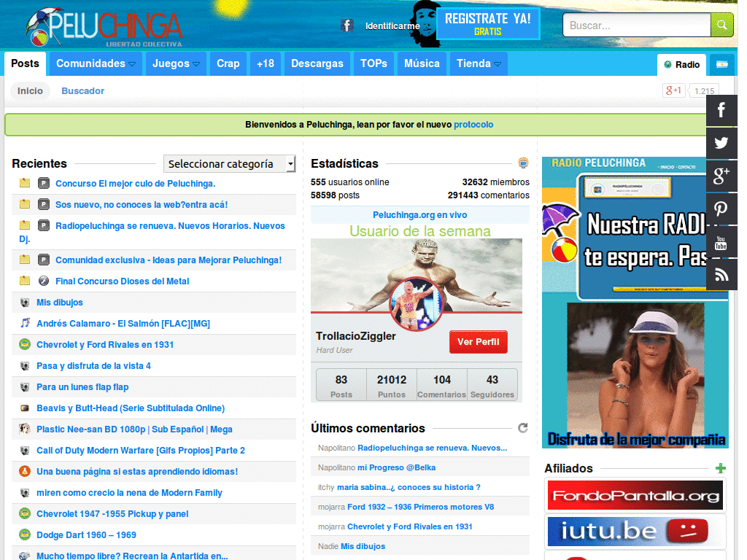Open the Radio tab
This screenshot has width=747, height=560.
pos(682,65)
